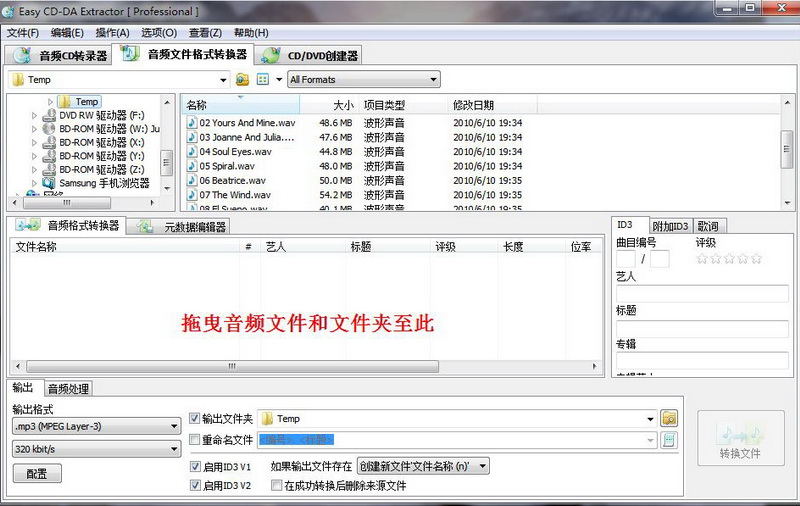Click the BD-ROM drive (X:) icon

tap(49, 142)
